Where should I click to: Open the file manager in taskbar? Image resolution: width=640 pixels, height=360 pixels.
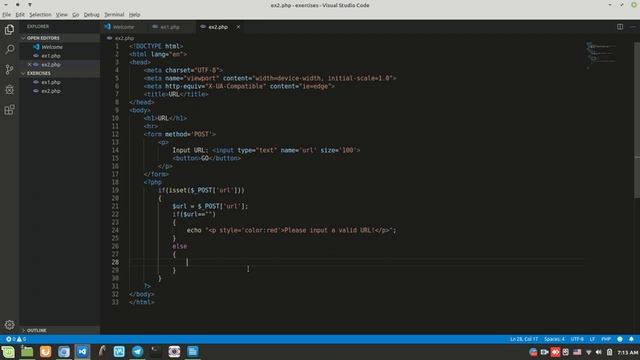click(27, 351)
